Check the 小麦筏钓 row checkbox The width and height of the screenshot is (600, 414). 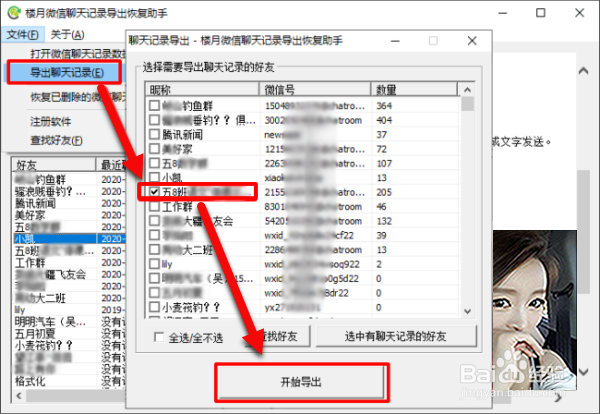(154, 307)
